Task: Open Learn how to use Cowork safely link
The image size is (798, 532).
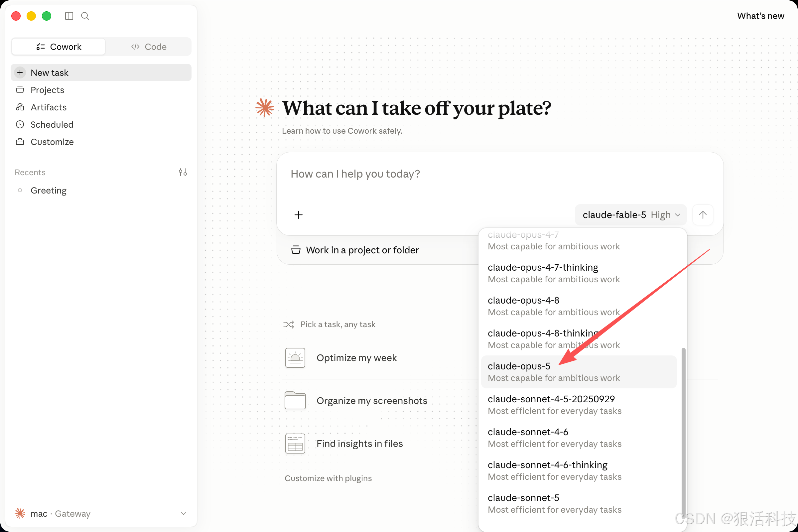Action: (341, 131)
